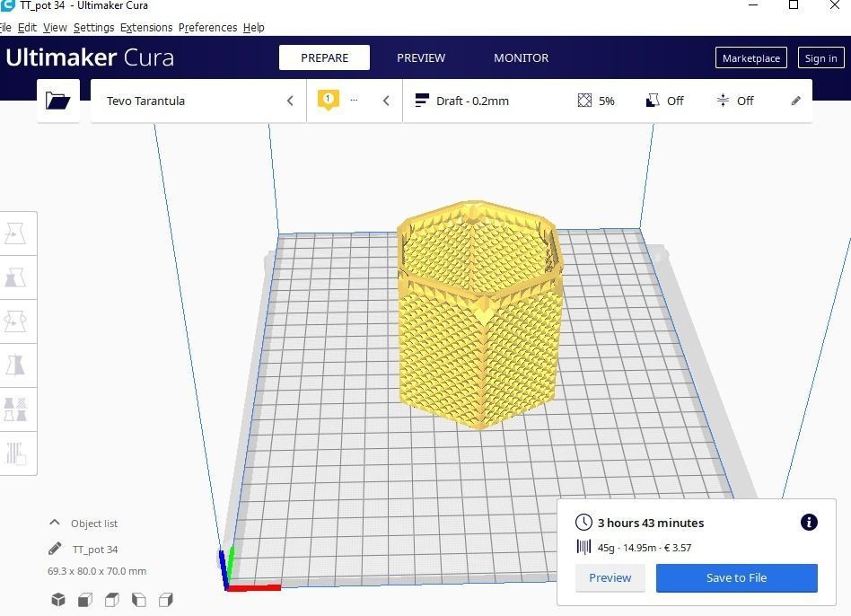851x616 pixels.
Task: Open the Draft - 0.2mm profile panel
Action: (x=608, y=101)
